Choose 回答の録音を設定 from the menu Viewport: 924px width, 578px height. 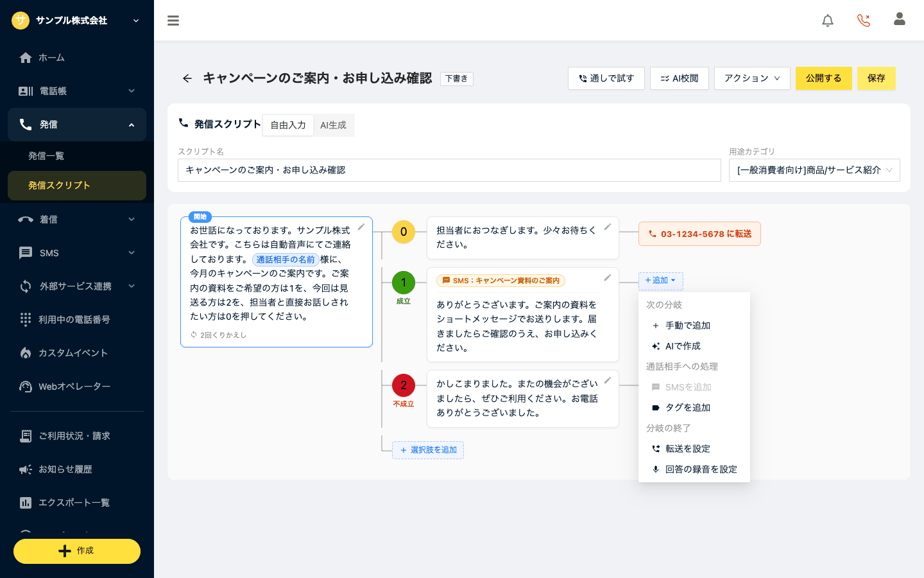[694, 469]
